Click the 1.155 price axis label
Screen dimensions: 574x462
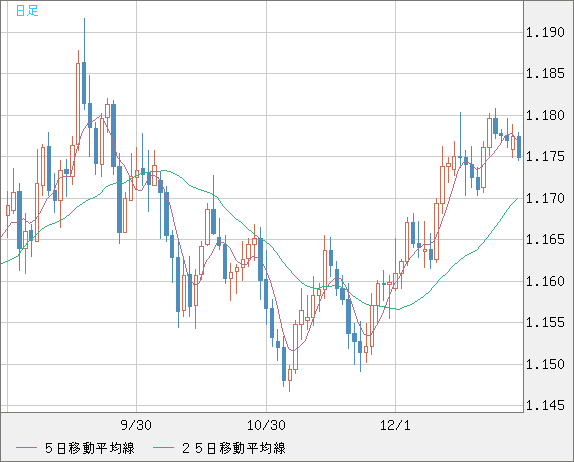[545, 323]
